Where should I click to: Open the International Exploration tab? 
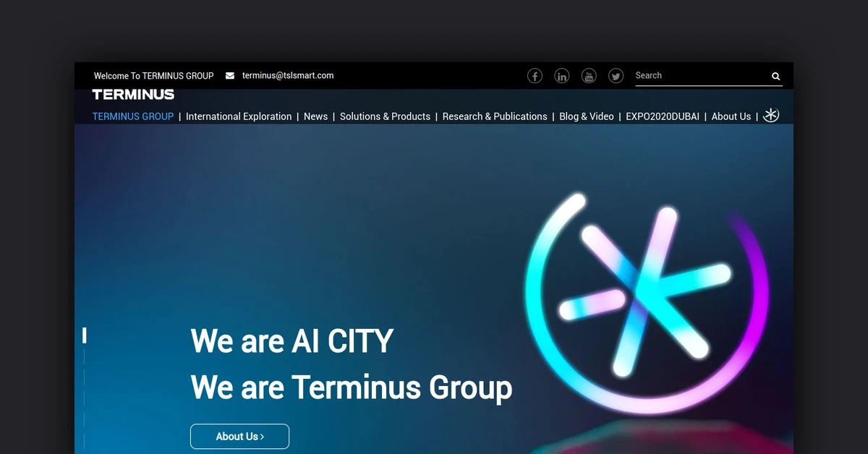point(239,116)
